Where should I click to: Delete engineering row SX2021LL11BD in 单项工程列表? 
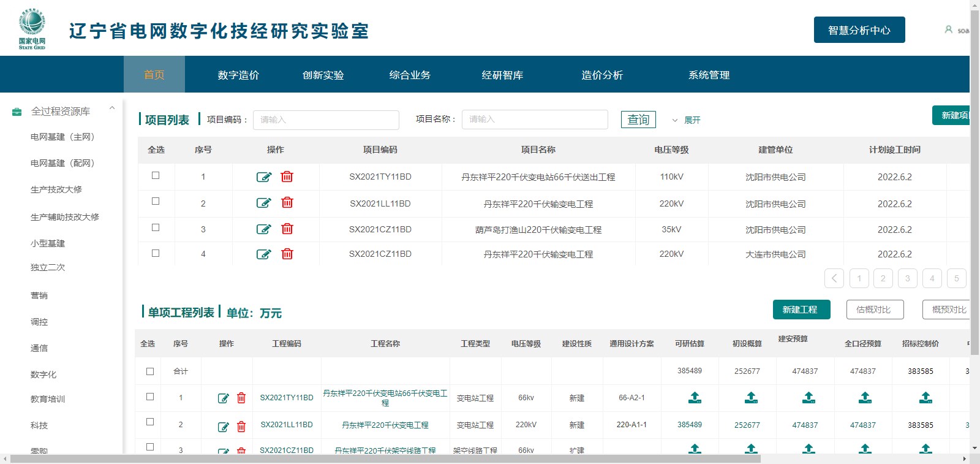coord(241,427)
